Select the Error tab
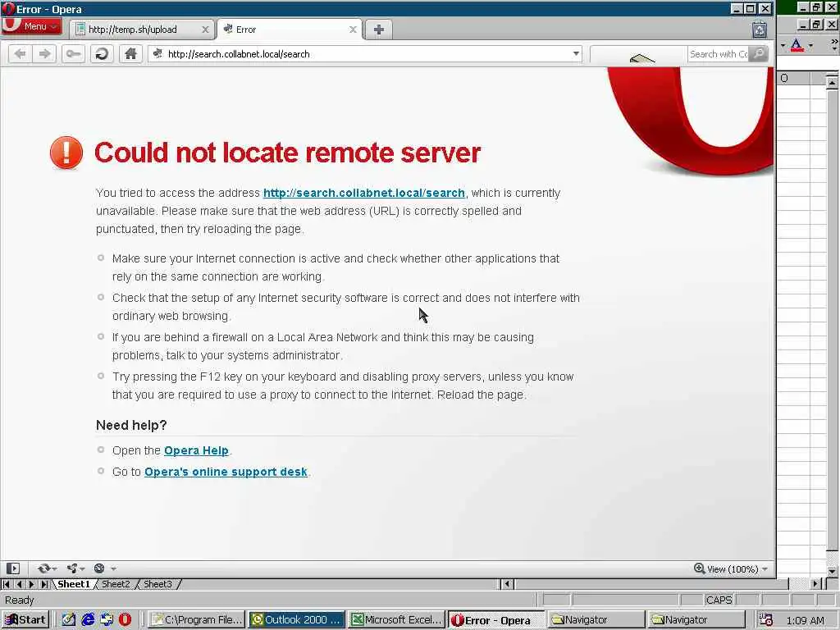The height and width of the screenshot is (630, 840). [x=290, y=30]
